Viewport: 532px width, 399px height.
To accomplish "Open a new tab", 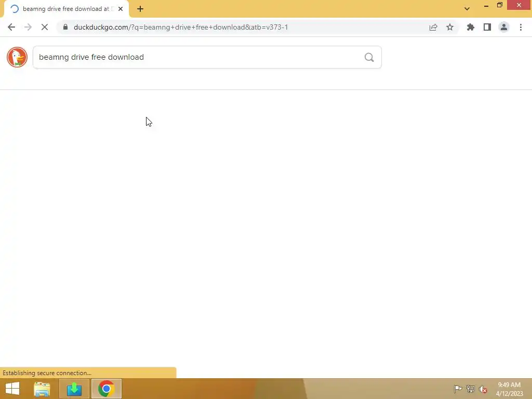I will pyautogui.click(x=140, y=9).
